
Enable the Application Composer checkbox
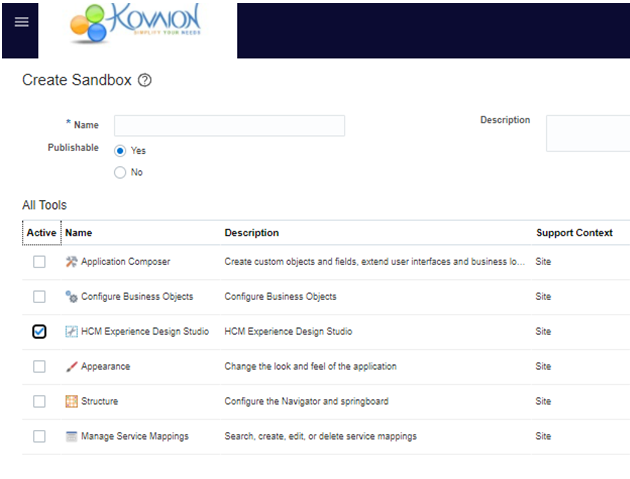(39, 262)
